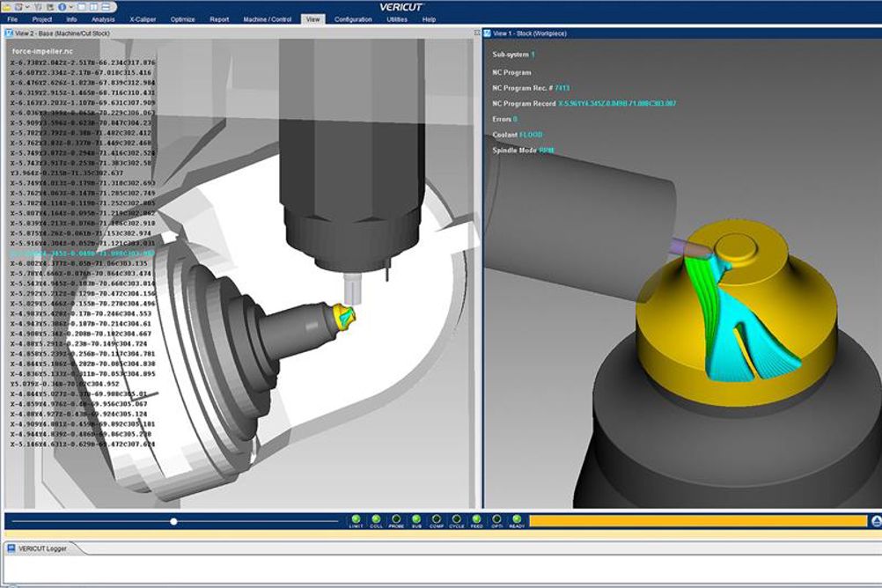Select the single-view layout icon
882x588 pixels.
point(82,7)
